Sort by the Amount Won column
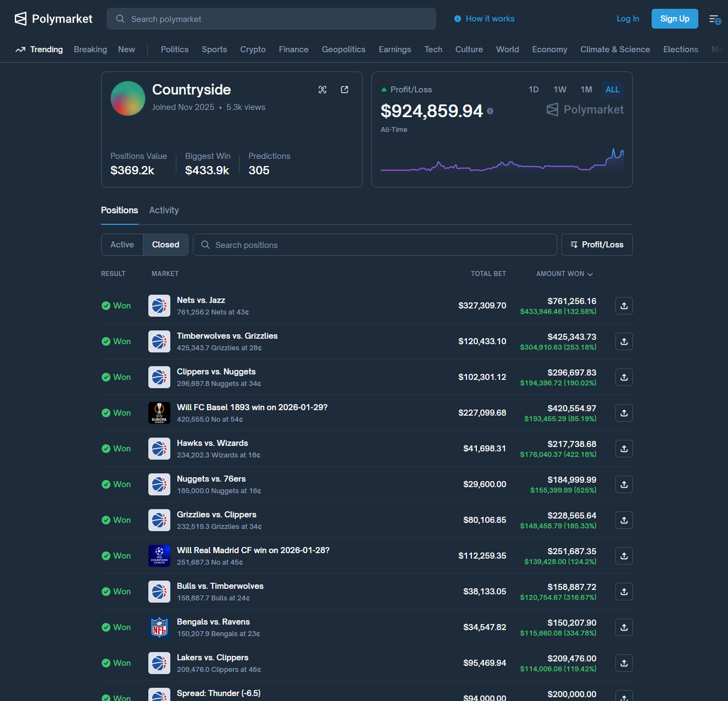Viewport: 728px width, 701px height. click(564, 274)
